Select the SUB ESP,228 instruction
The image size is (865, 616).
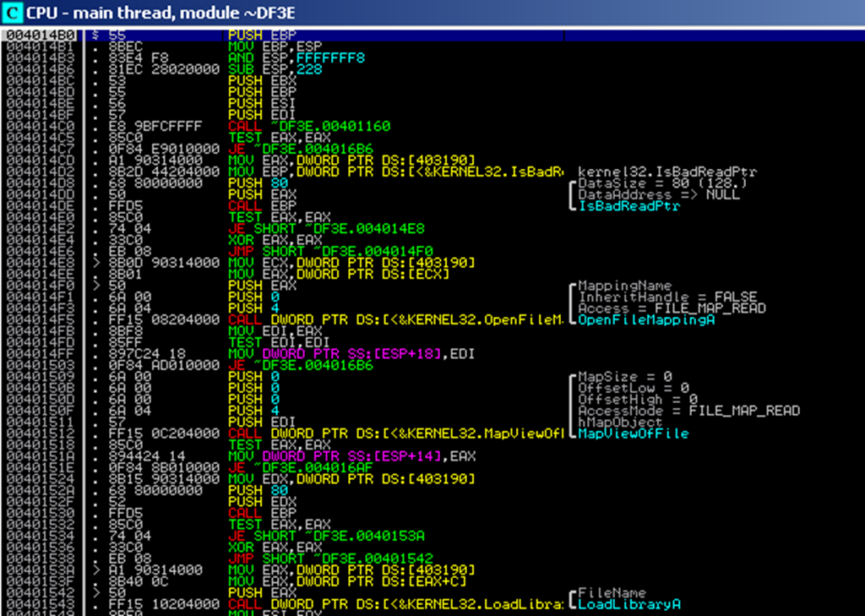(275, 70)
